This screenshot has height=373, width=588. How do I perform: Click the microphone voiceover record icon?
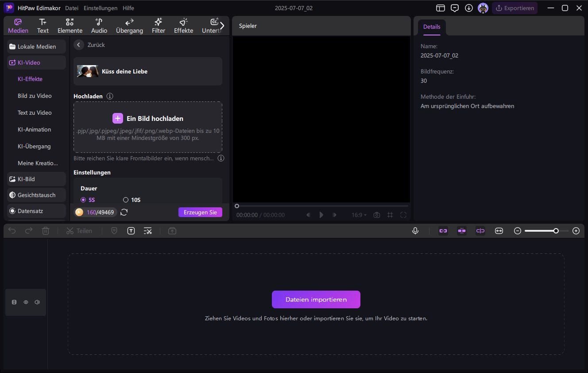click(x=415, y=231)
